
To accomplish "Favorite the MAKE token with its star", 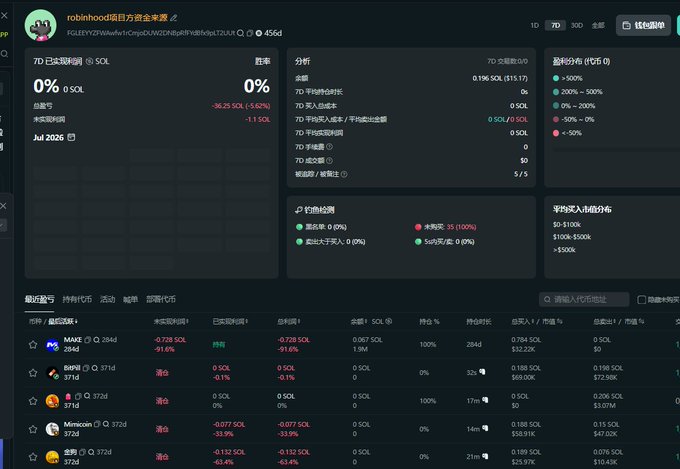I will pos(33,345).
